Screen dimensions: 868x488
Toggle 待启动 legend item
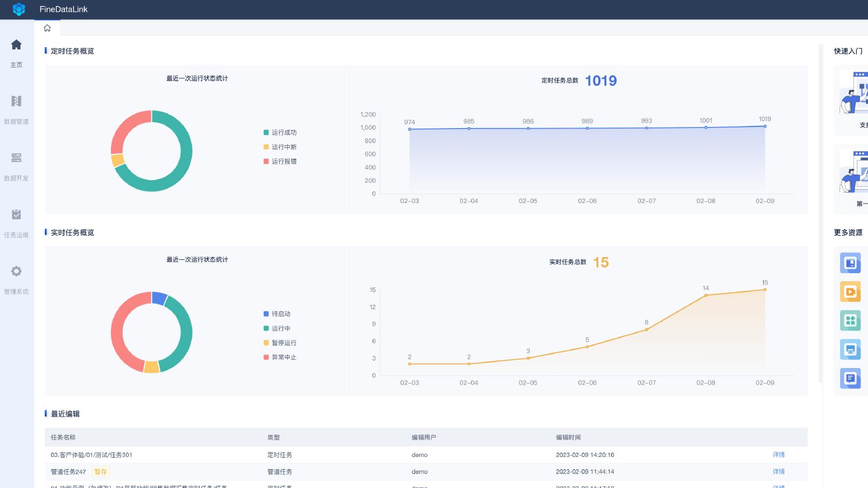click(278, 314)
